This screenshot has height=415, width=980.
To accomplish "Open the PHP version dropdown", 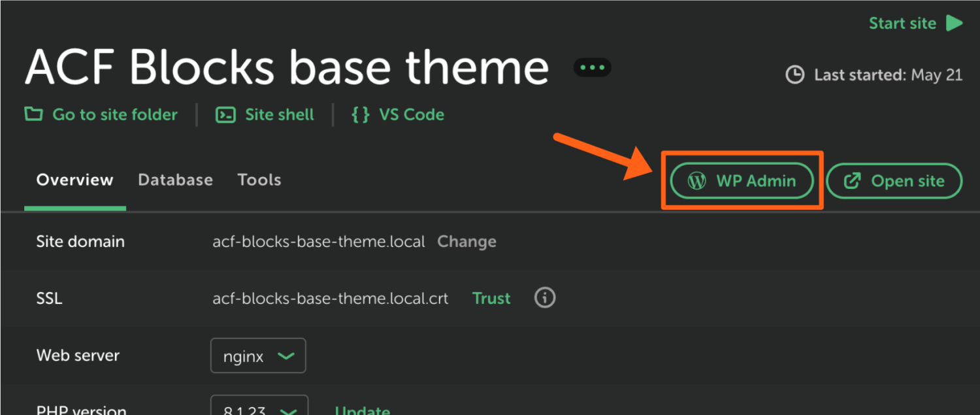I will coord(259,408).
